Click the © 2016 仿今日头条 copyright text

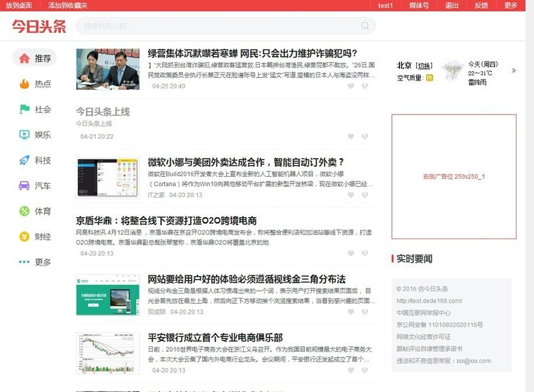[x=422, y=289]
